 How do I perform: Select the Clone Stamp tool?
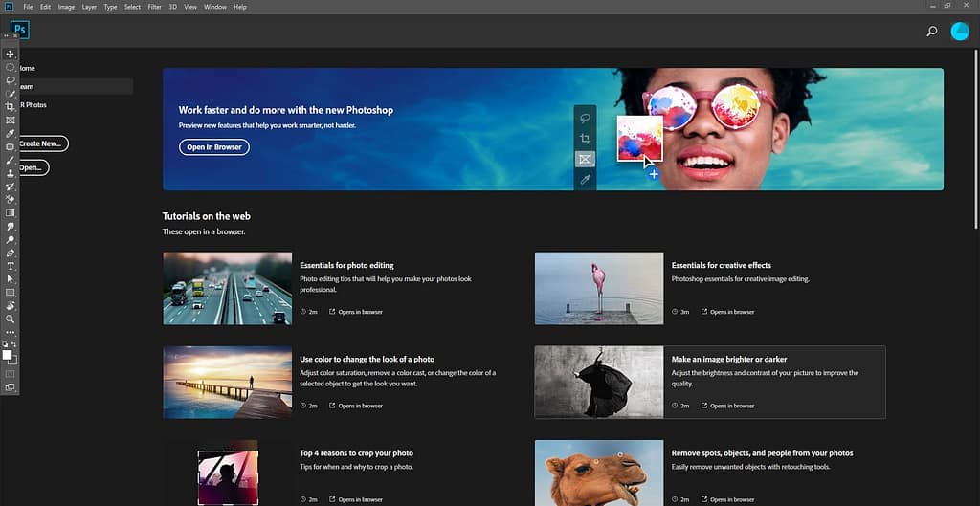10,173
